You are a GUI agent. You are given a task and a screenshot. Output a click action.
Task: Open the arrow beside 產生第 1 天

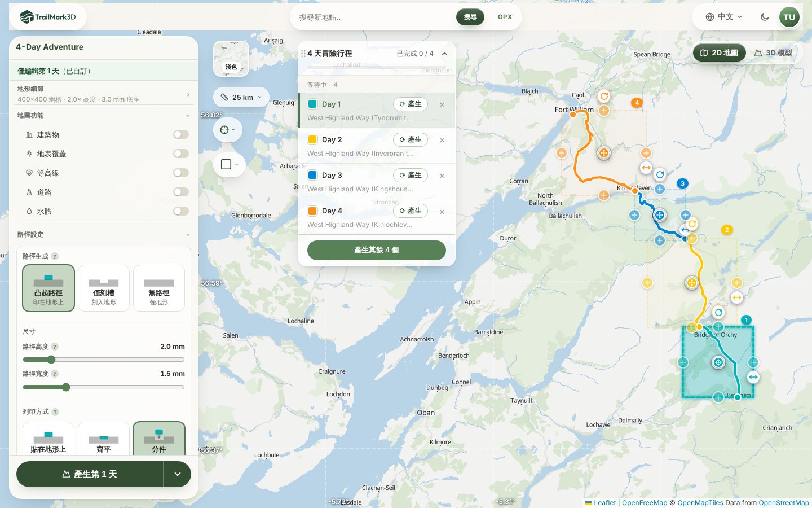178,474
